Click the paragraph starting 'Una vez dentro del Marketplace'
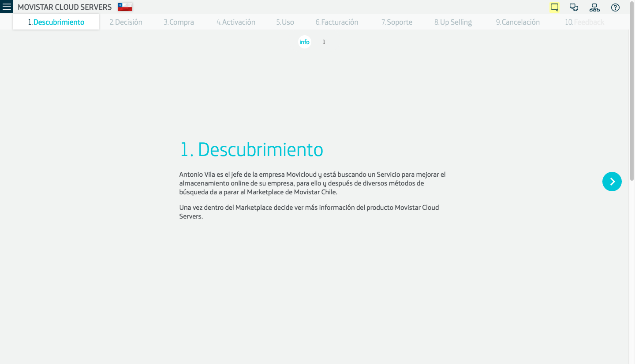 (309, 212)
